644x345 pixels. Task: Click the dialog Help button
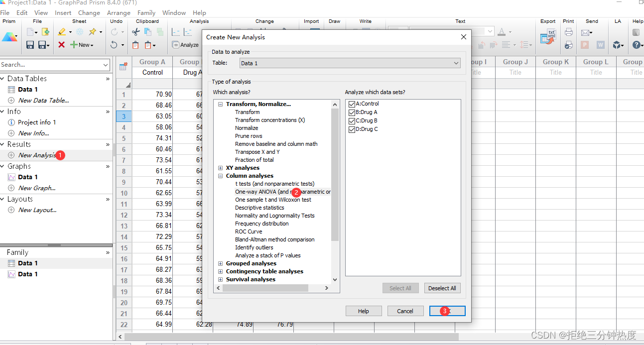point(364,311)
